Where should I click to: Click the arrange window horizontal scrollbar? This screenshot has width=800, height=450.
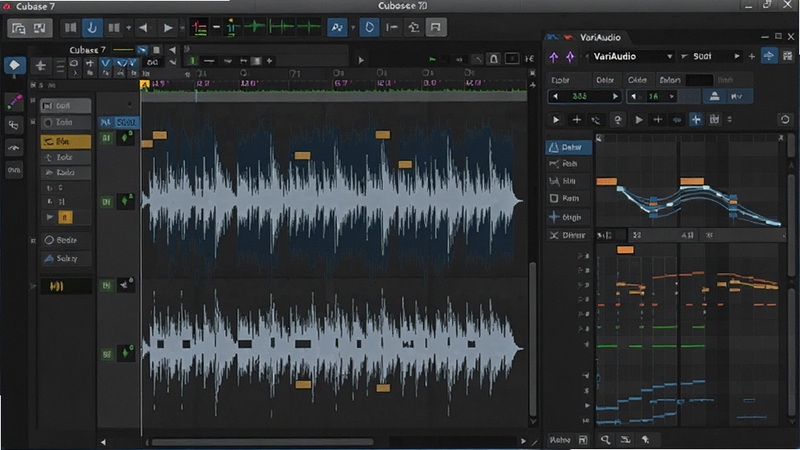pyautogui.click(x=263, y=441)
